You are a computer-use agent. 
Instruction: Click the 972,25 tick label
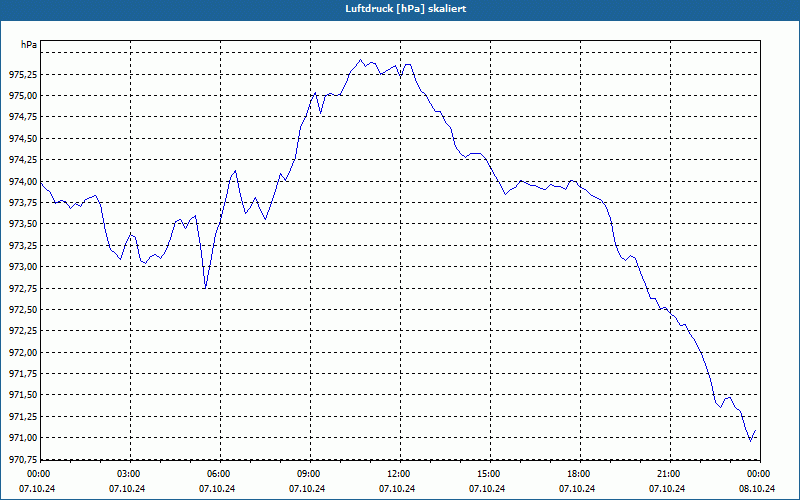click(23, 331)
